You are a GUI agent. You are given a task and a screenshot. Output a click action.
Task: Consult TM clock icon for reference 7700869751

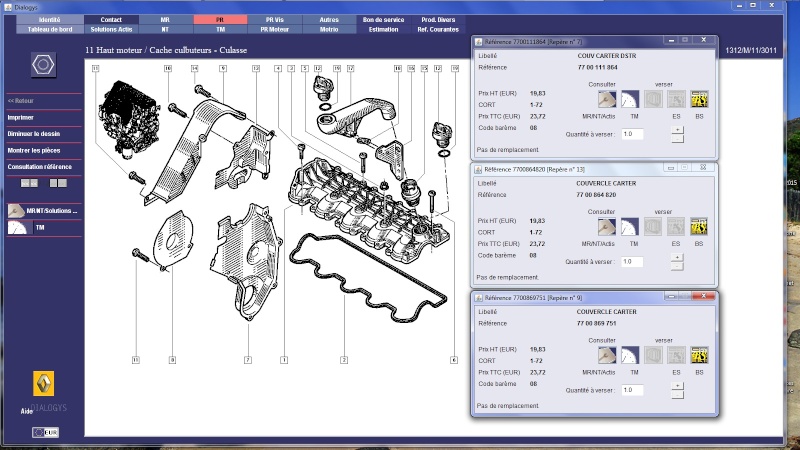630,355
